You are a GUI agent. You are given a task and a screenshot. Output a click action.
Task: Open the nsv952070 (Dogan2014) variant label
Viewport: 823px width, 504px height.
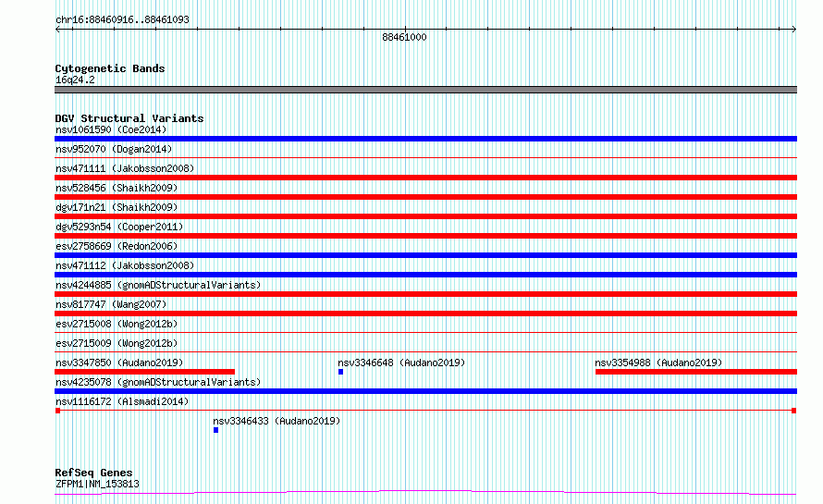pos(114,149)
